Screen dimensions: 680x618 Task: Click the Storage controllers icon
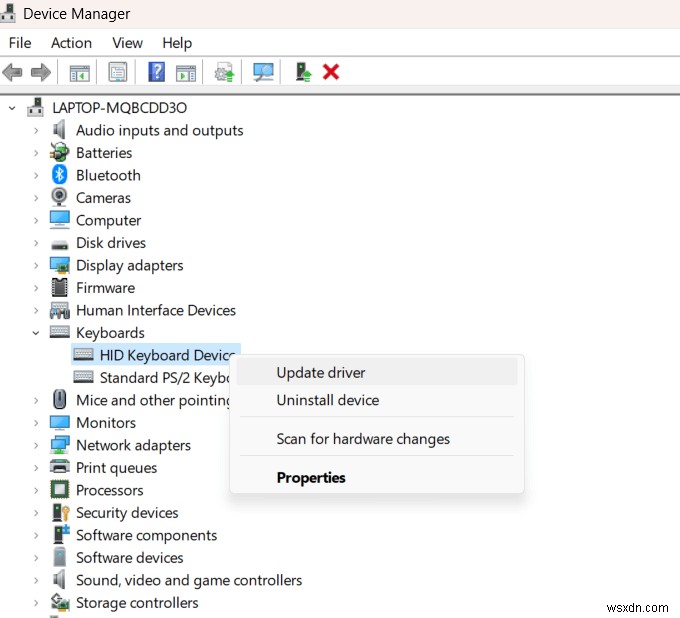point(60,602)
